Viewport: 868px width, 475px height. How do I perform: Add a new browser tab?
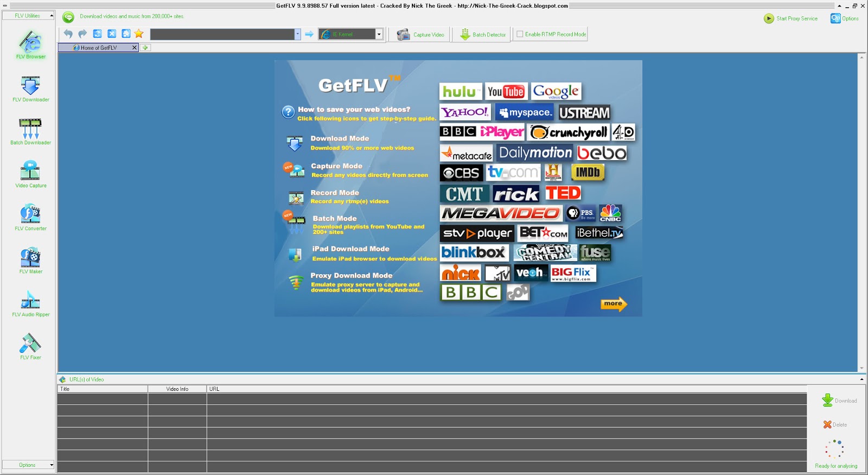pyautogui.click(x=145, y=48)
